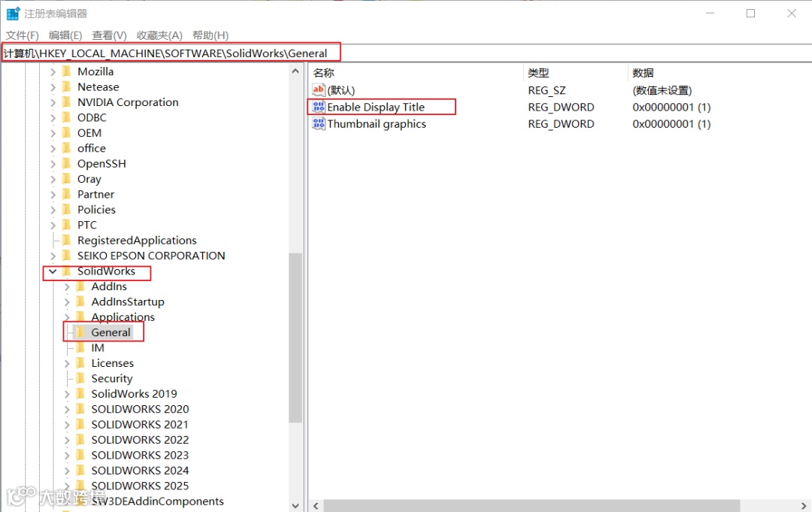This screenshot has height=512, width=812.
Task: Click the Security folder icon
Action: [x=80, y=378]
